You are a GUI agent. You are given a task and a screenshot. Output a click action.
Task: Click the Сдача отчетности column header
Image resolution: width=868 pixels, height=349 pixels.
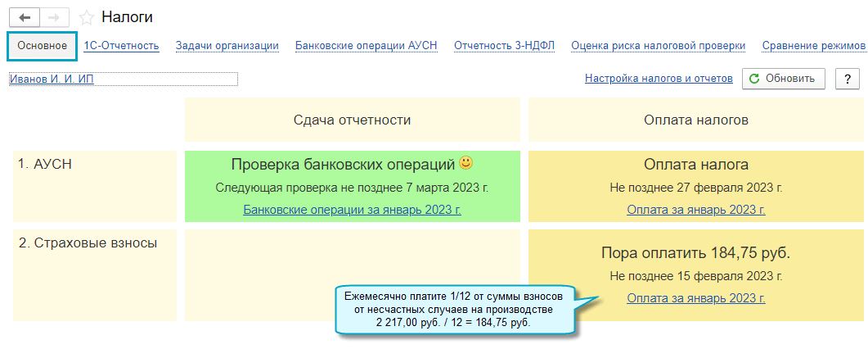point(352,120)
